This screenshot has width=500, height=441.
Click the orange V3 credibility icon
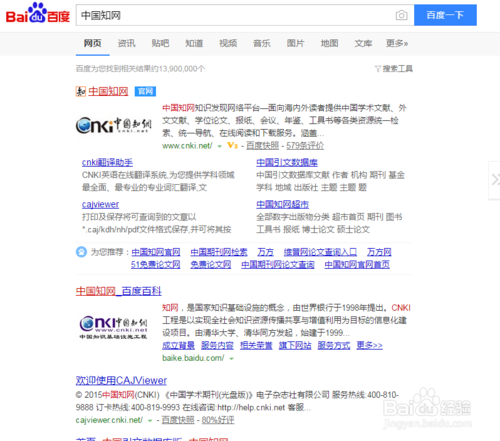point(232,145)
